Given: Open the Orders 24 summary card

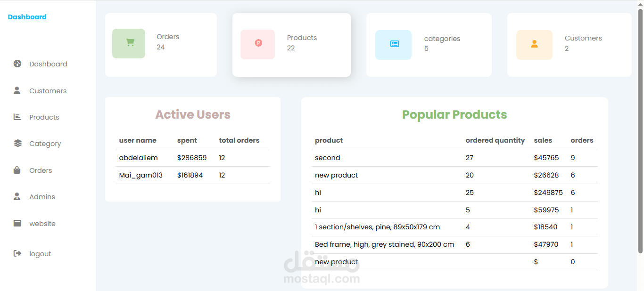Looking at the screenshot, I should [x=161, y=45].
